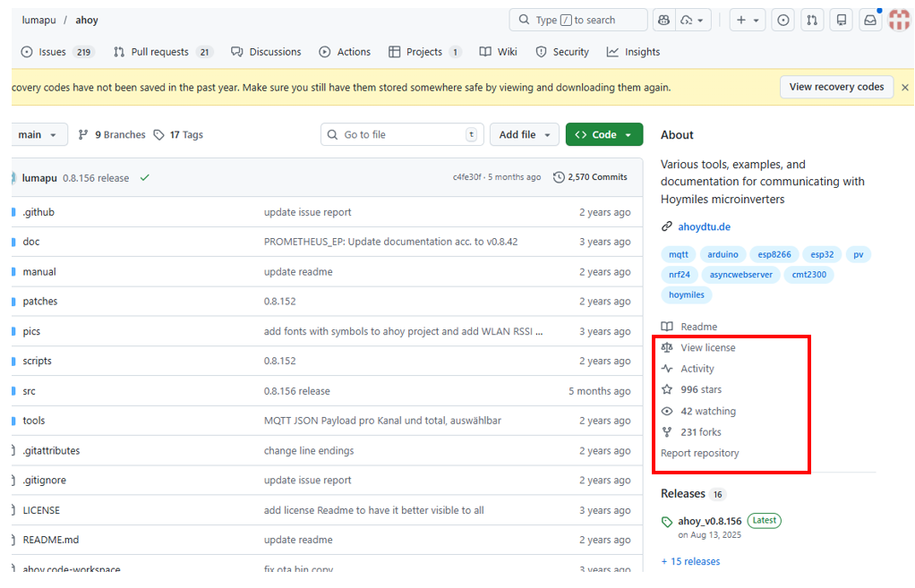Image resolution: width=915 pixels, height=588 pixels.
Task: Open the ahoydtu.de website link
Action: click(x=704, y=227)
